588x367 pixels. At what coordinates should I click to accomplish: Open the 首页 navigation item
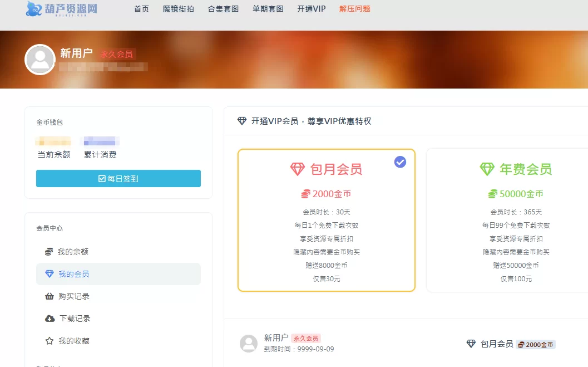coord(141,8)
